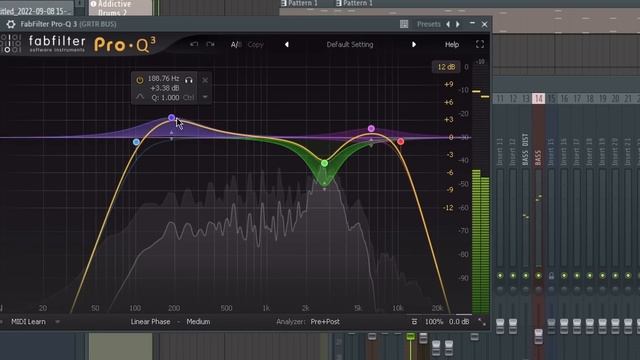Viewport: 640px width, 360px height.
Task: Select the purple band node at 188 Hz
Action: 171,118
